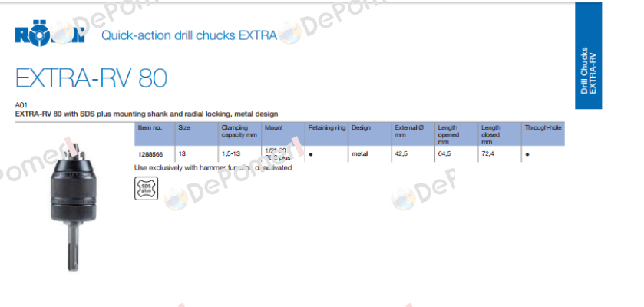Screen dimensions: 644x307
Task: Click the SDS plus symbol icon
Action: click(146, 188)
